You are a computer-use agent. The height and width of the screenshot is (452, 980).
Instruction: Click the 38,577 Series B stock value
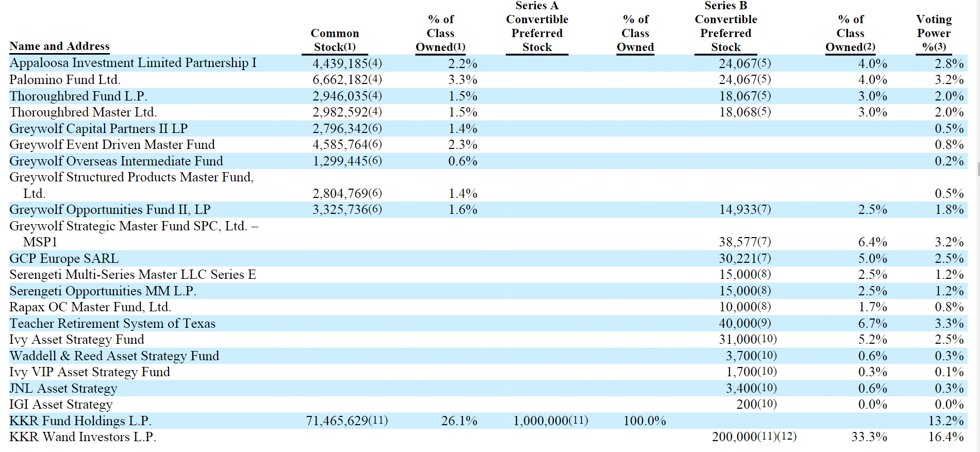738,242
